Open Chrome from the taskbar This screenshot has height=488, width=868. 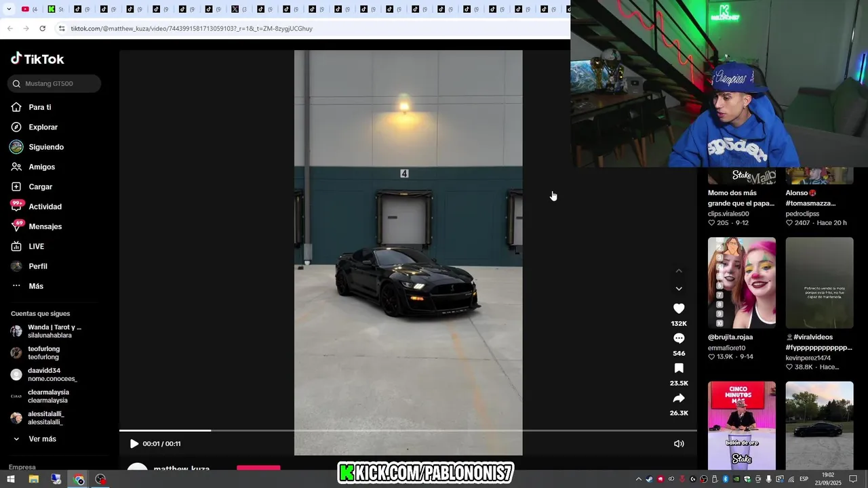pos(79,479)
